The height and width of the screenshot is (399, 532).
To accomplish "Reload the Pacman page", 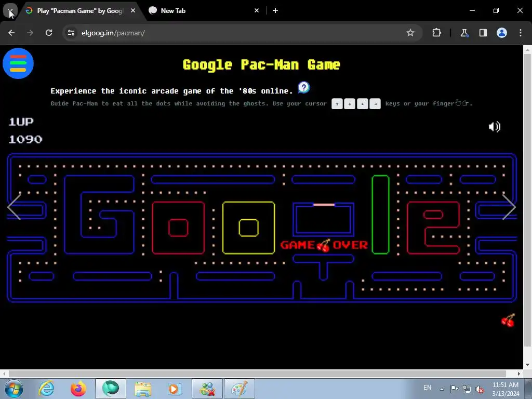I will (x=49, y=33).
